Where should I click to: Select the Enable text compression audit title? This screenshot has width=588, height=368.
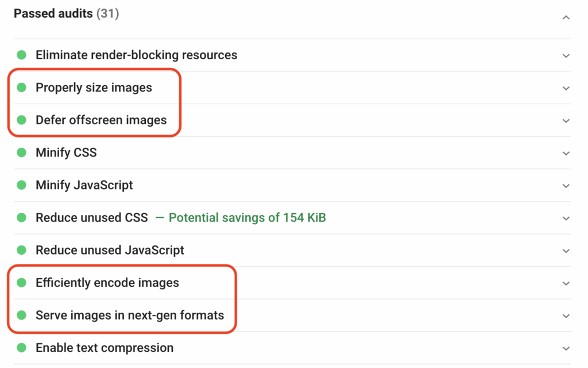(105, 348)
